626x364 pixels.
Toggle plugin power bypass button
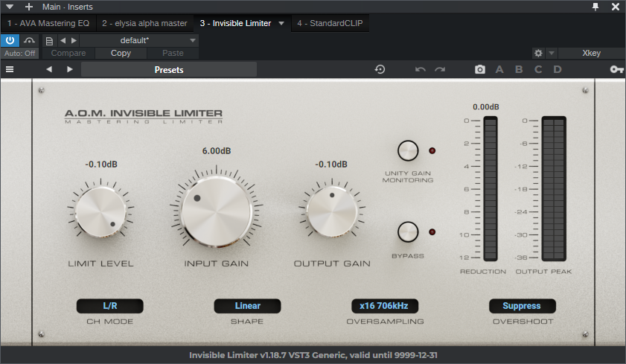(x=10, y=40)
